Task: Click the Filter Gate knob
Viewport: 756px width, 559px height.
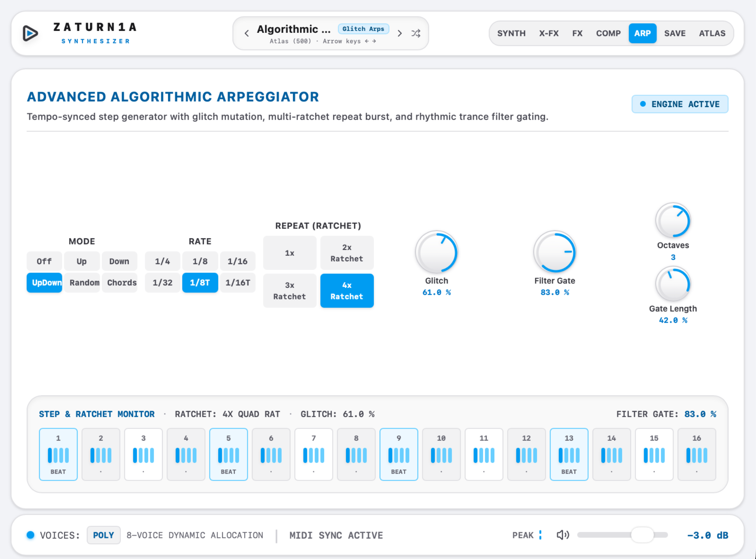Action: click(555, 252)
